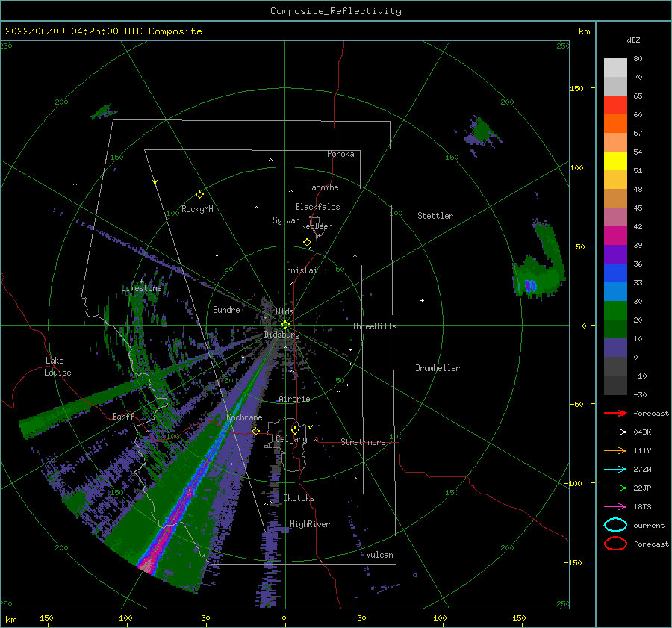This screenshot has width=672, height=628.
Task: Click the echo cell in the northeast corner
Action: (482, 133)
